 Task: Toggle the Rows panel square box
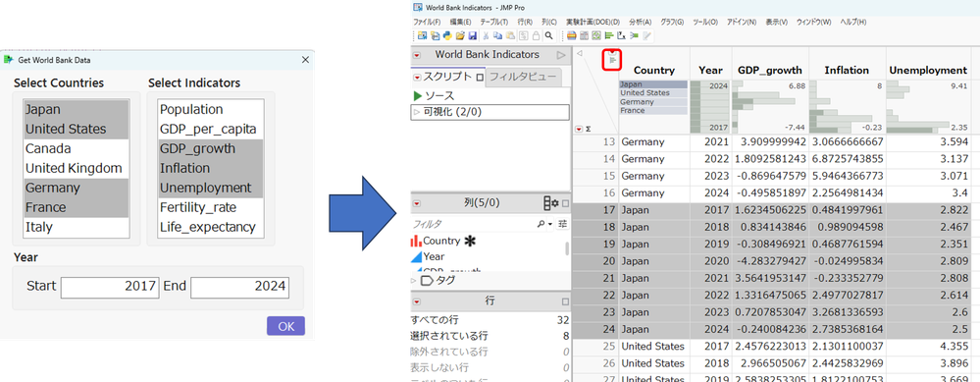[x=565, y=301]
